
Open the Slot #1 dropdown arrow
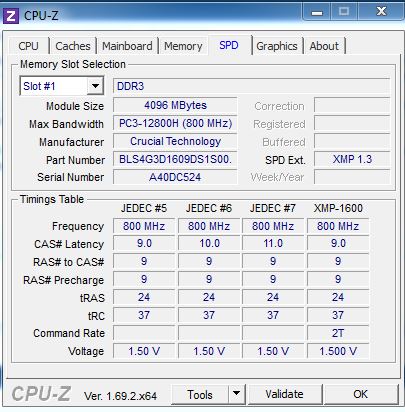95,86
